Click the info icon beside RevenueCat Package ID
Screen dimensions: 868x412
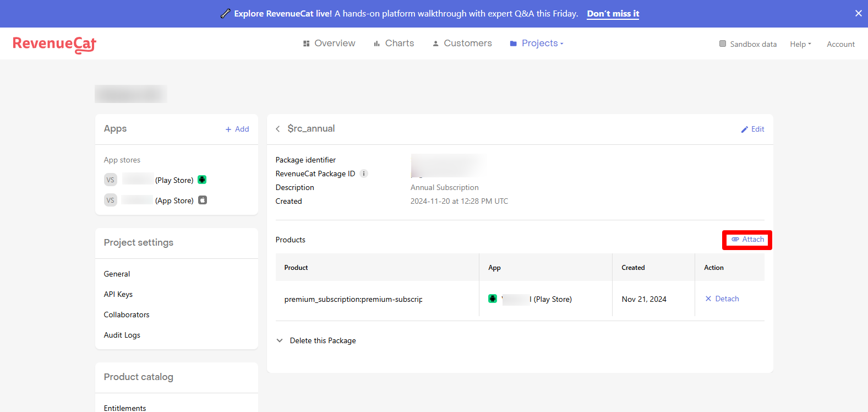click(364, 174)
